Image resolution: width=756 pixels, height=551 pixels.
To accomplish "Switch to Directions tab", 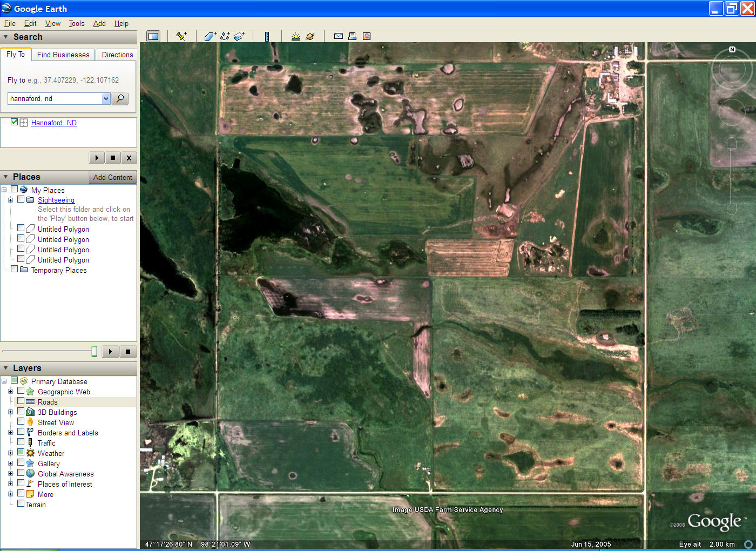I will [117, 55].
